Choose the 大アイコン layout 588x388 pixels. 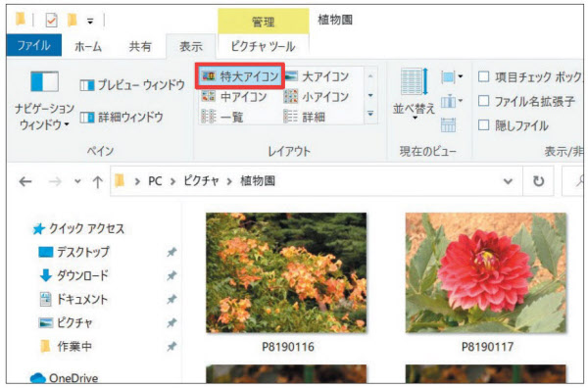tap(318, 76)
